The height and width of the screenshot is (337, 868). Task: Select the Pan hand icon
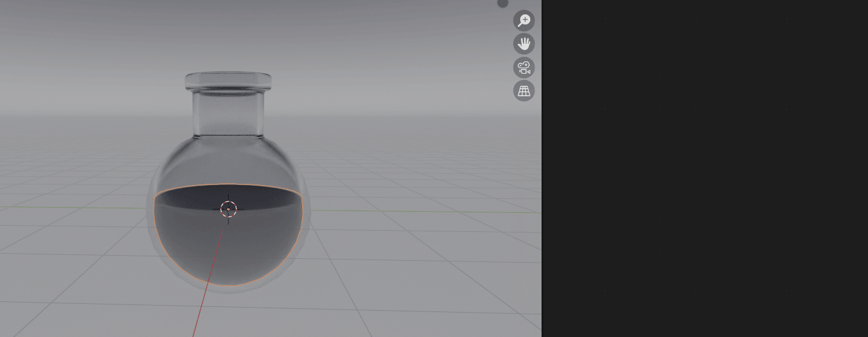coord(524,44)
